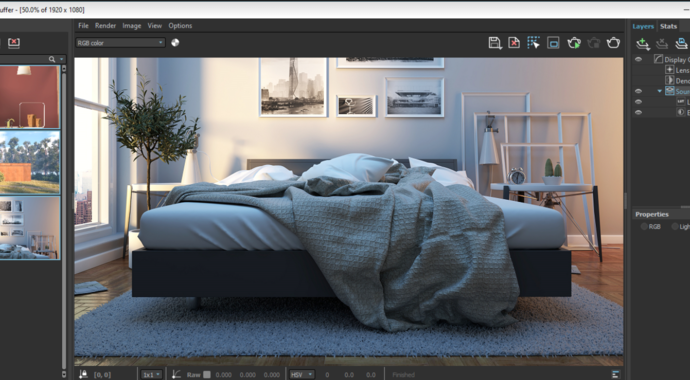Click the history delete image icon
Viewport: 690px width, 380px height.
14,43
